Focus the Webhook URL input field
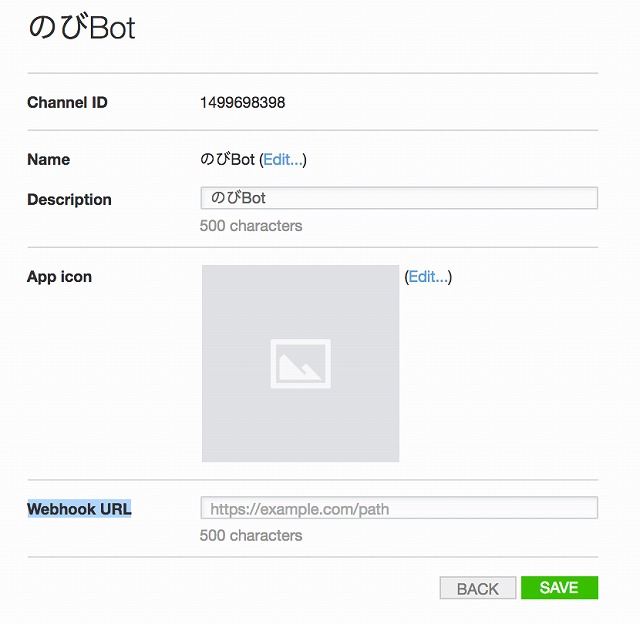Viewport: 640px width, 624px height. [399, 508]
